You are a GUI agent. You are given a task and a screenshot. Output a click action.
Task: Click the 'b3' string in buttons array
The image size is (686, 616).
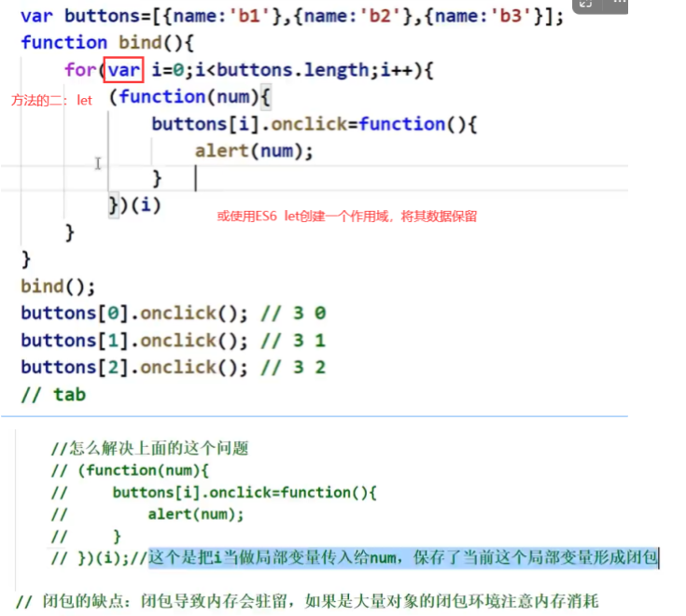pyautogui.click(x=511, y=16)
